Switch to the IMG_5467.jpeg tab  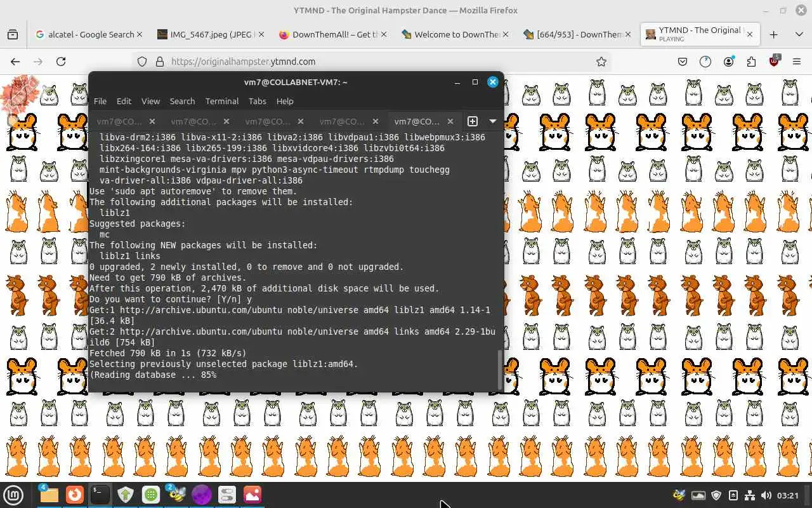(x=209, y=34)
